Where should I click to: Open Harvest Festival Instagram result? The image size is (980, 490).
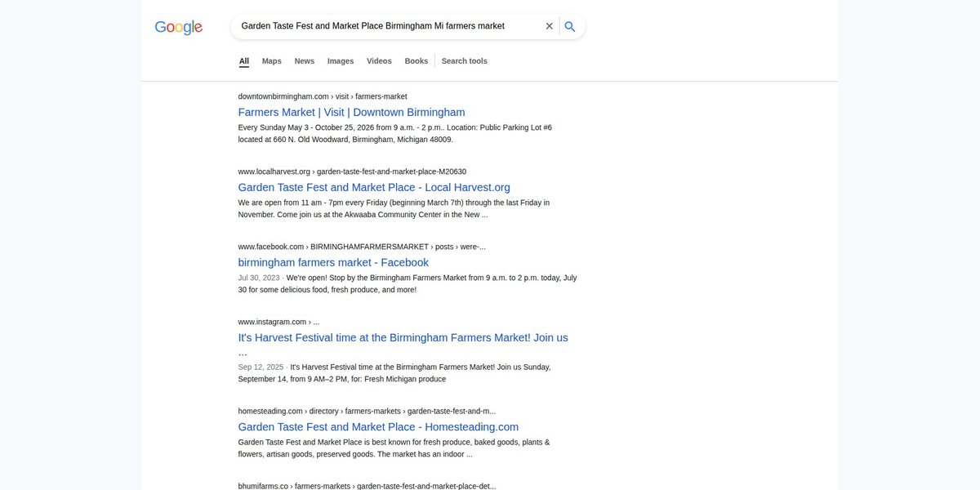[x=403, y=345]
